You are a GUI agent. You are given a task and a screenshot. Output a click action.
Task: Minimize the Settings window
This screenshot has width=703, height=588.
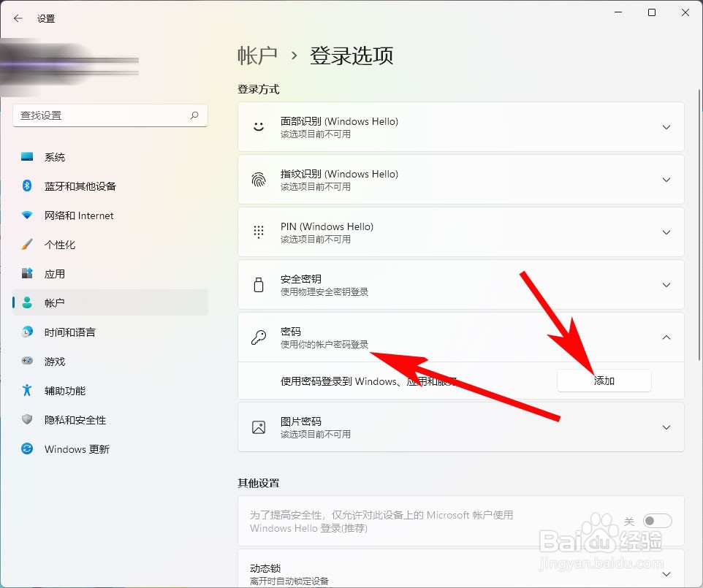click(x=618, y=12)
